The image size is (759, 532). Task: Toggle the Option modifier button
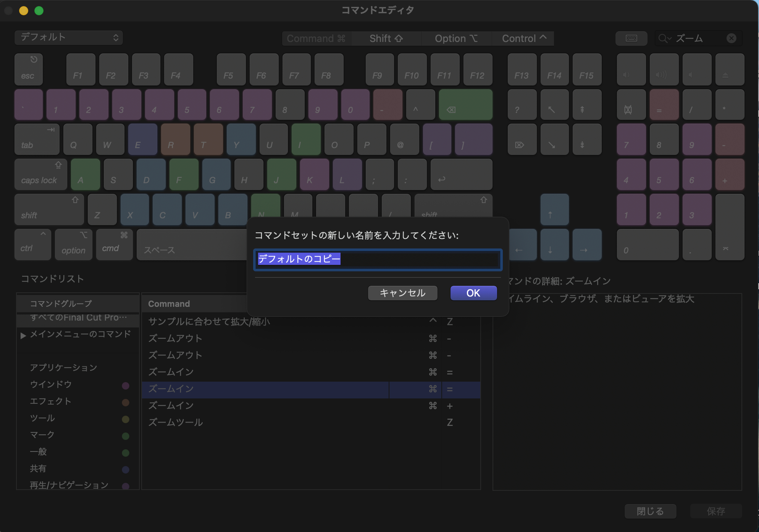(x=457, y=38)
